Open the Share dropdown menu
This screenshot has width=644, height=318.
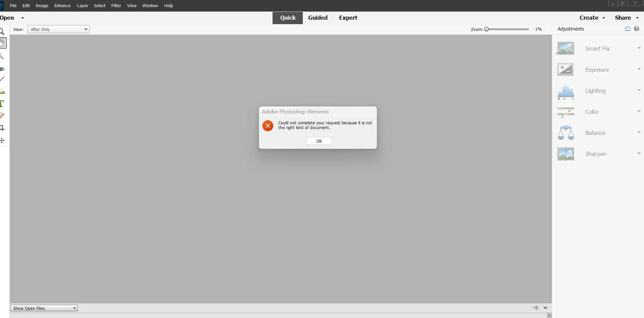click(x=627, y=18)
